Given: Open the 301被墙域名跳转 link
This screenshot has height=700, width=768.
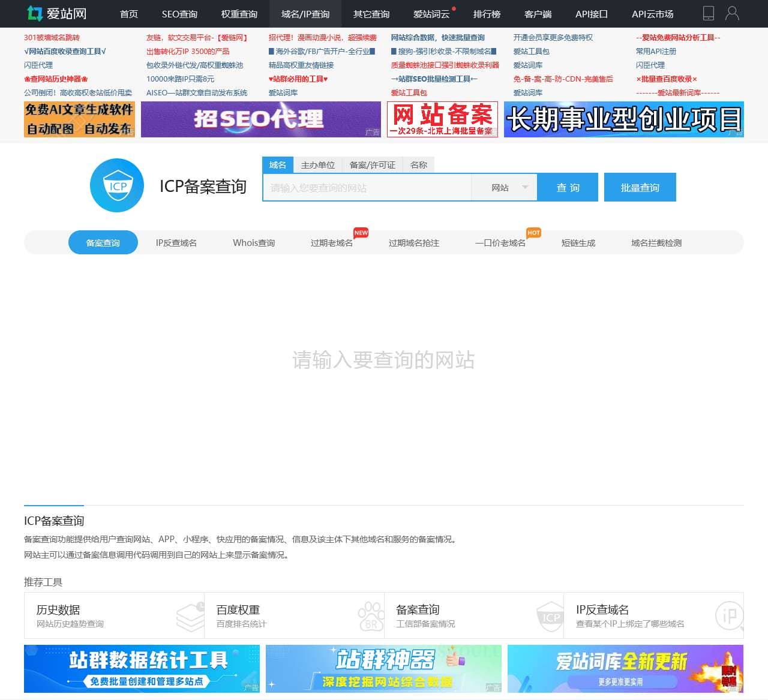Looking at the screenshot, I should 52,37.
